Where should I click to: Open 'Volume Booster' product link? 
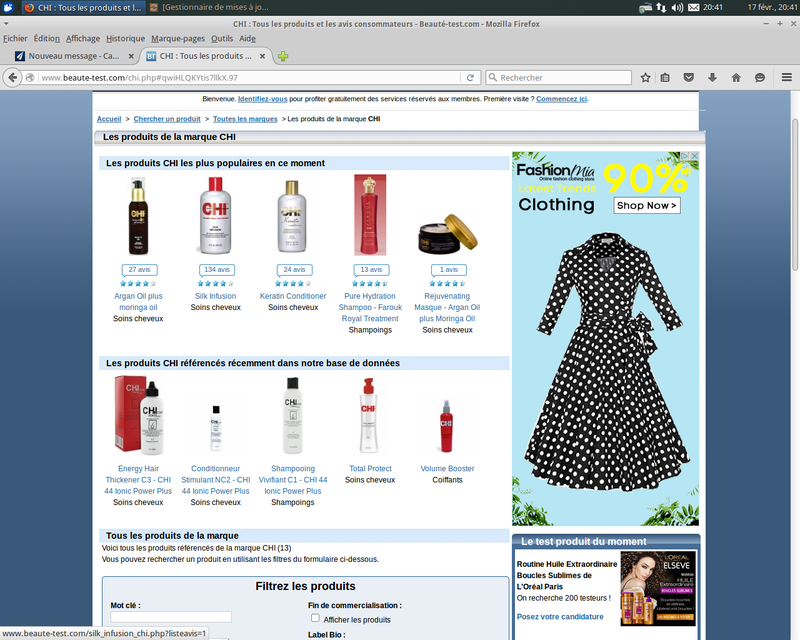[x=447, y=469]
